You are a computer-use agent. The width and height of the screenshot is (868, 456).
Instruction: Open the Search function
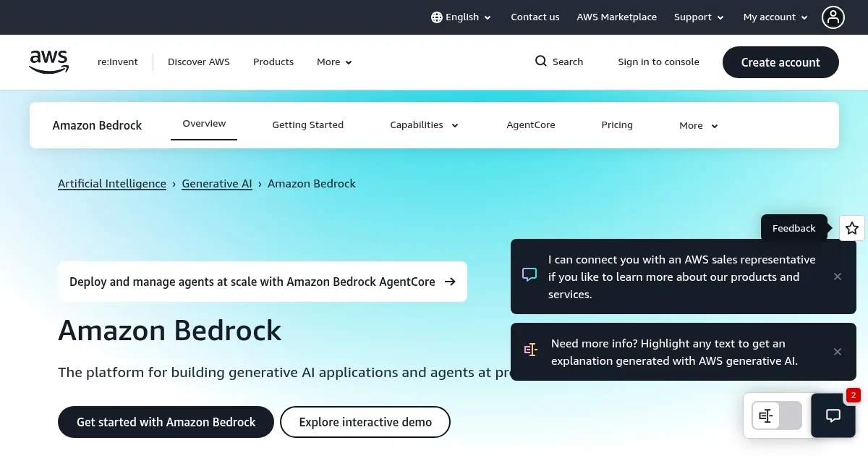tap(558, 62)
